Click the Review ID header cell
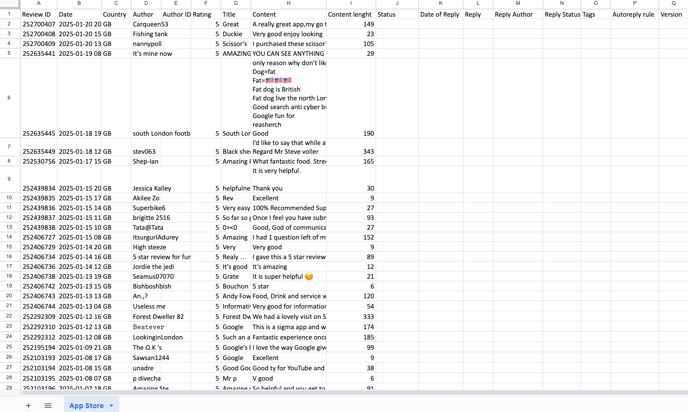The image size is (688, 412). point(39,14)
